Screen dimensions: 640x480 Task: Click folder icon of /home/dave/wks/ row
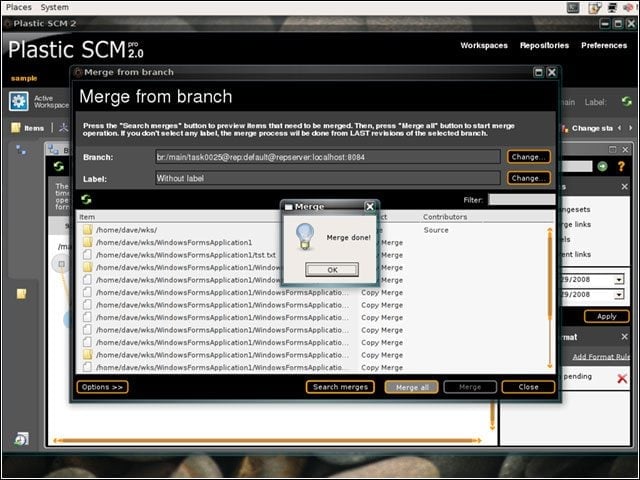87,230
